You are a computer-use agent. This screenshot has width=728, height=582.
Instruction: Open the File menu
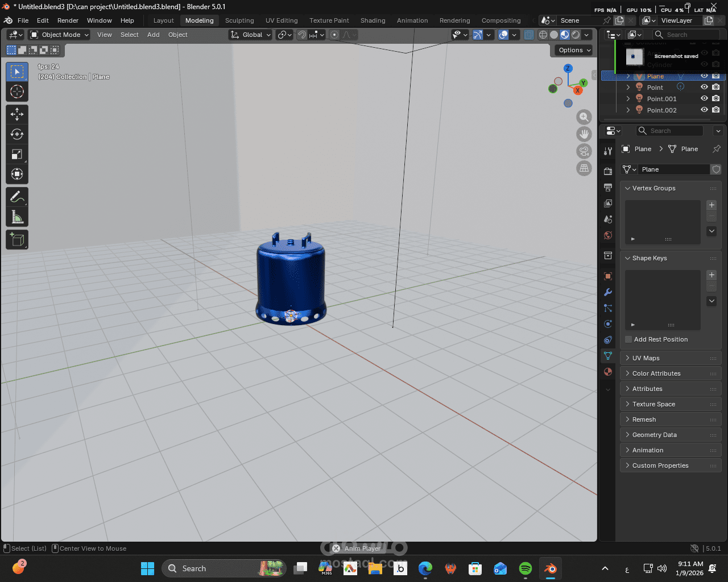[x=23, y=20]
